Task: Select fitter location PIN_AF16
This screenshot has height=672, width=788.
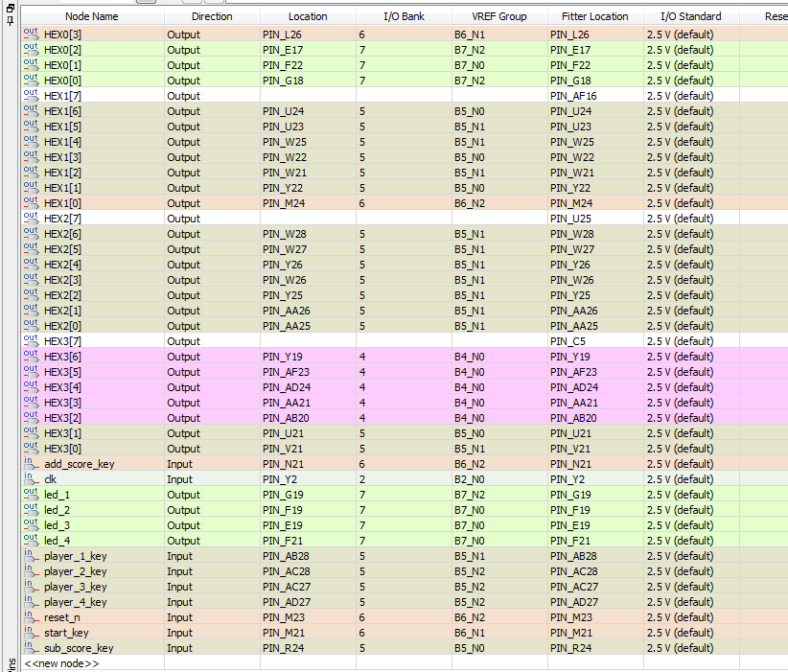Action: [595, 96]
